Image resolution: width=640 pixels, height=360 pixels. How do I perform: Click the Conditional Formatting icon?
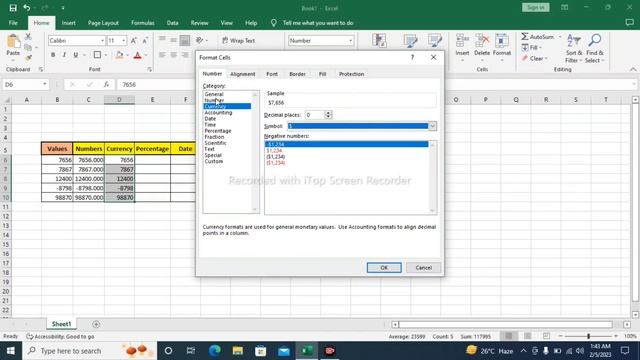point(379,41)
